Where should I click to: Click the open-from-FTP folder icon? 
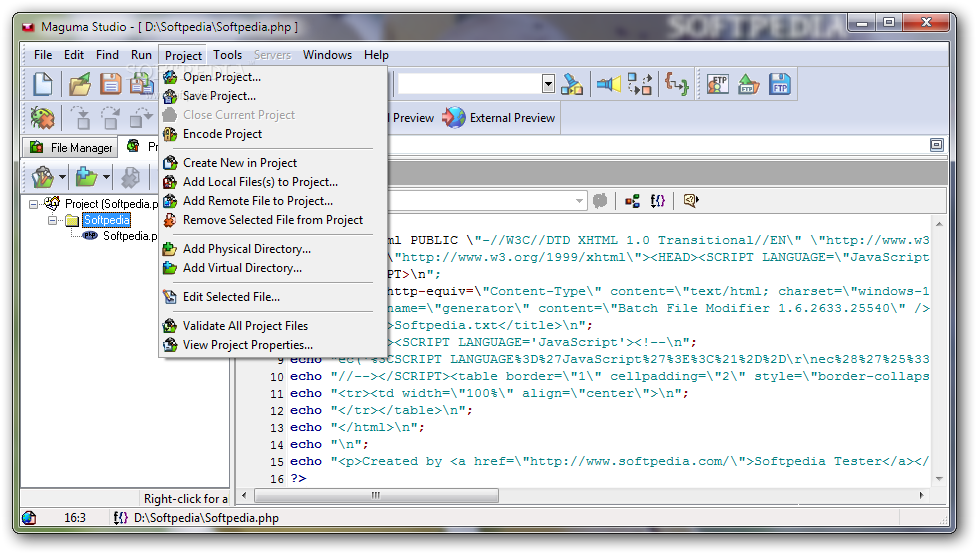click(x=748, y=84)
